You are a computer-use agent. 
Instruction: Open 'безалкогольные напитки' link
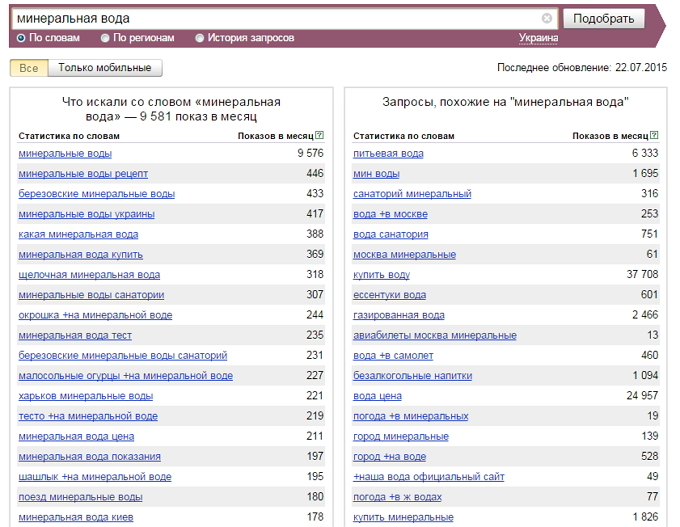(412, 376)
